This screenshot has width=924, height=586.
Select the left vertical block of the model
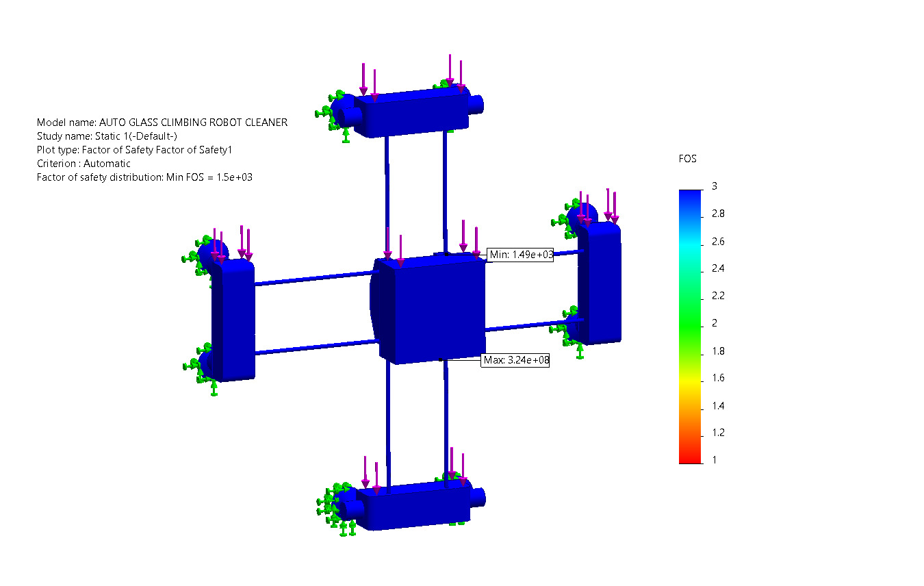click(233, 320)
